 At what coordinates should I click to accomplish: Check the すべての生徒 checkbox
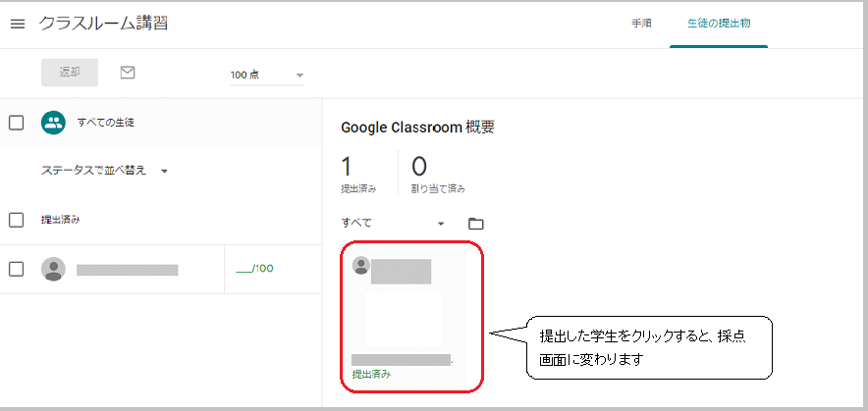[x=17, y=123]
